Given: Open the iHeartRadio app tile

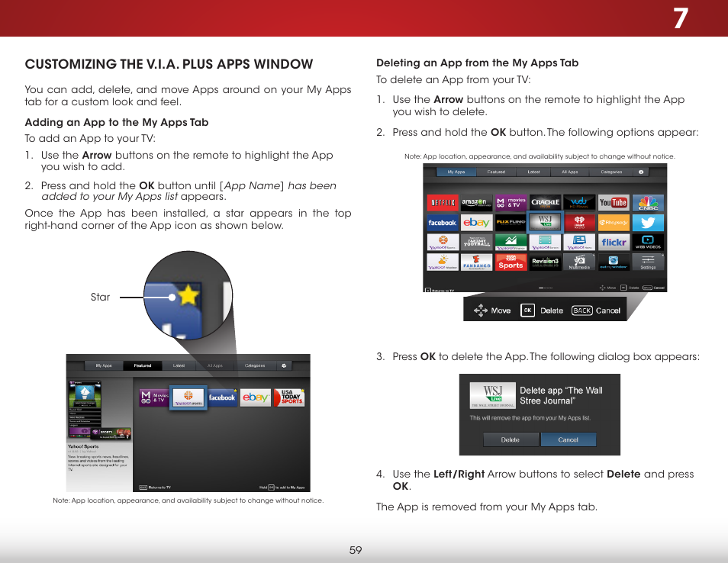Looking at the screenshot, I should click(579, 222).
